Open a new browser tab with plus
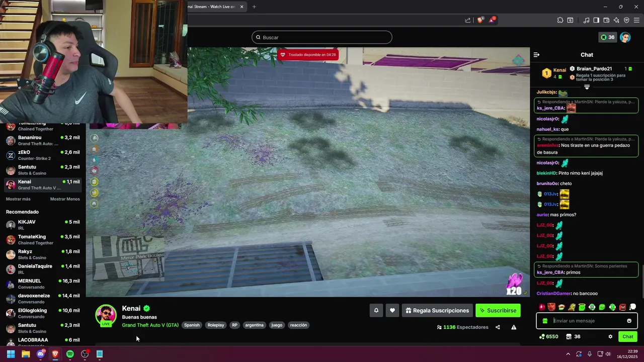 tap(254, 7)
